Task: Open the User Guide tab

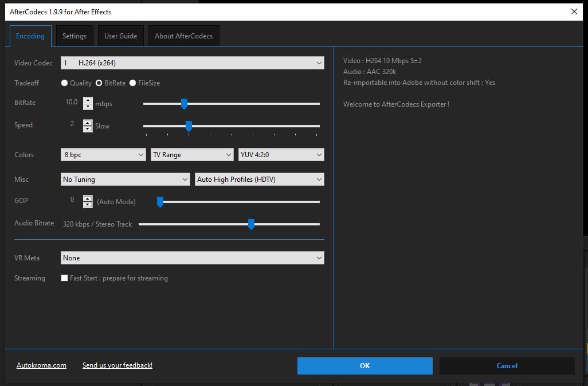Action: coord(120,36)
